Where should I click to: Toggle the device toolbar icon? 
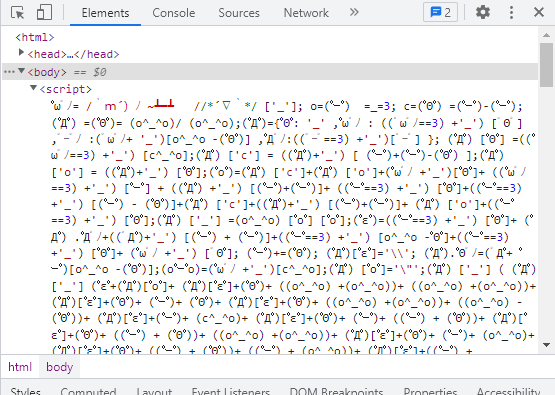click(x=44, y=12)
